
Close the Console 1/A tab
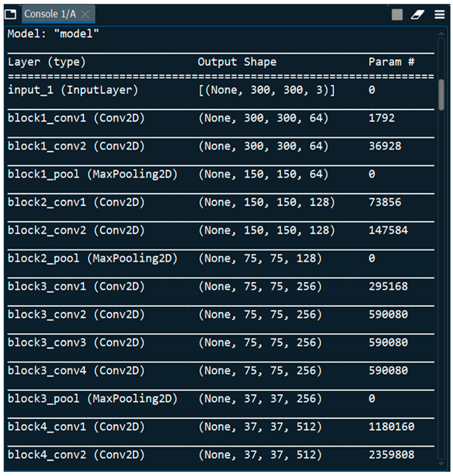tap(85, 14)
